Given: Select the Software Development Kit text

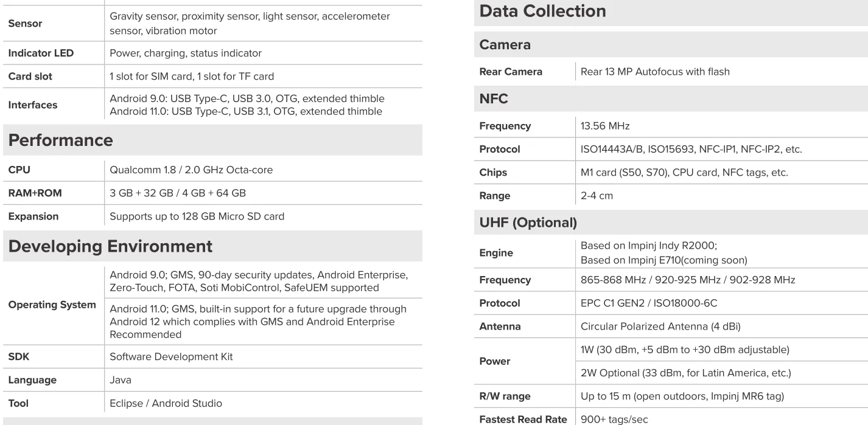Looking at the screenshot, I should coord(171,357).
